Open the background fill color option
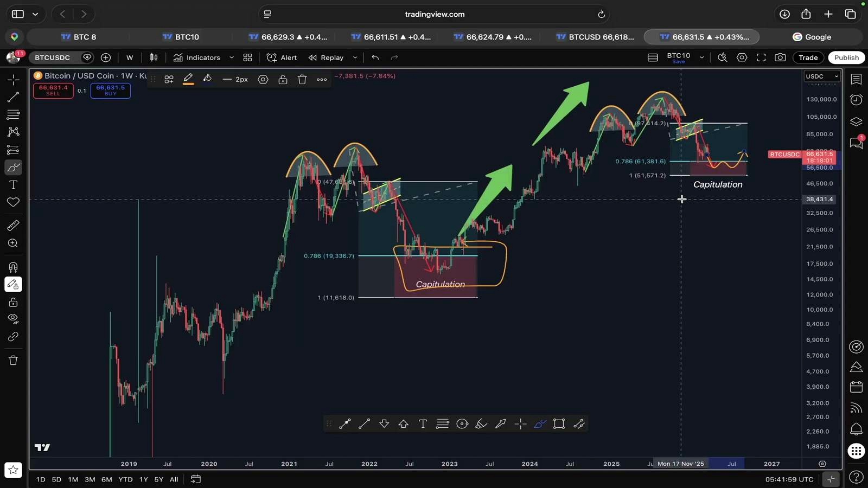Screen dimensions: 868x488 tap(207, 79)
